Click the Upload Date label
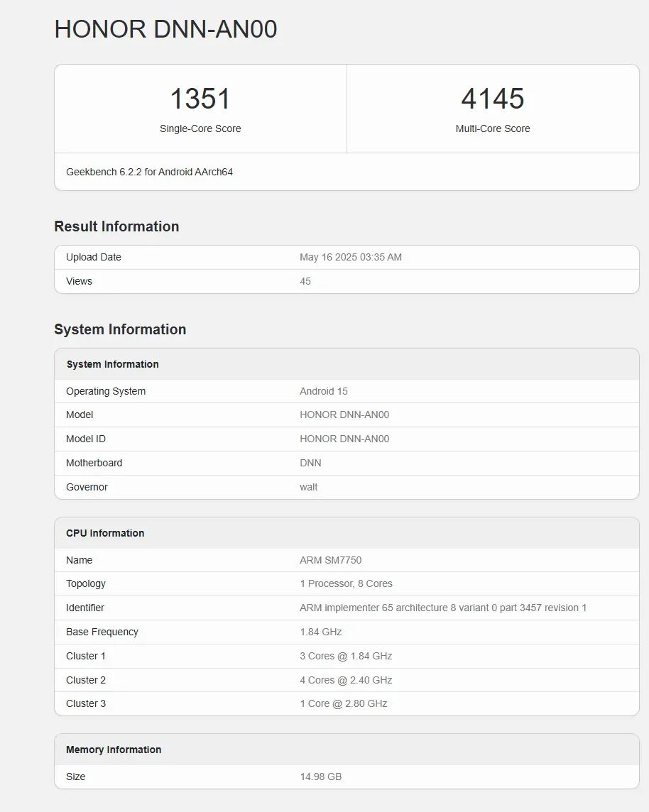Screen dimensions: 649x812 point(93,257)
